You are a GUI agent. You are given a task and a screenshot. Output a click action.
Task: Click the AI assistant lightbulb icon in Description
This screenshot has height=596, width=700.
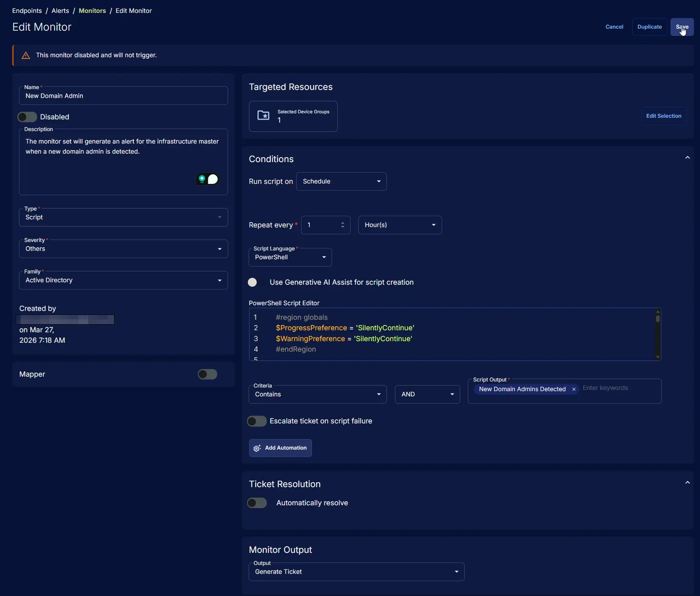202,179
